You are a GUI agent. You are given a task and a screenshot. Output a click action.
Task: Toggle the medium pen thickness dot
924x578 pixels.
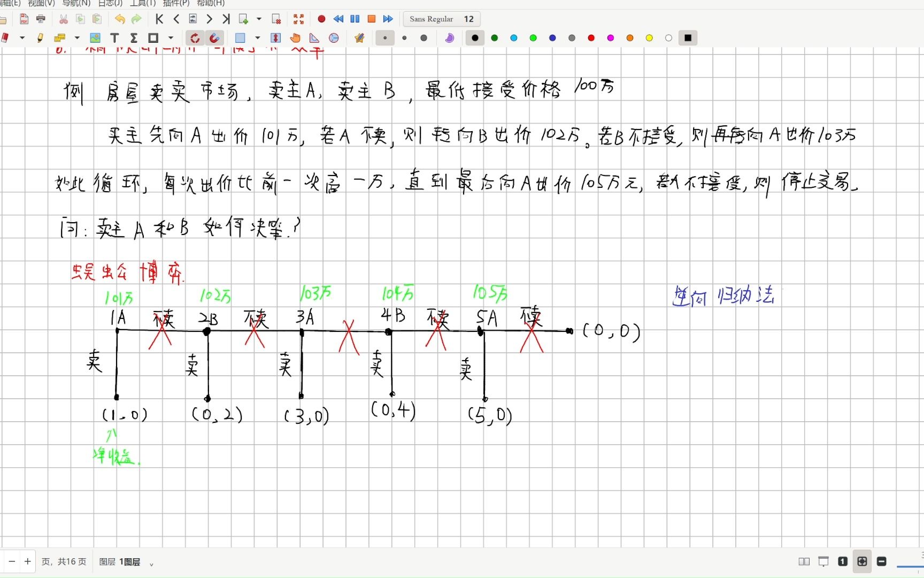(404, 37)
